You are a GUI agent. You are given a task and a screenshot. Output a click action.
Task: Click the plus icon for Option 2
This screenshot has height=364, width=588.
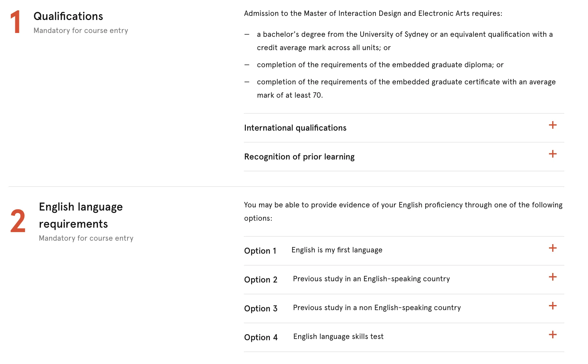(552, 277)
